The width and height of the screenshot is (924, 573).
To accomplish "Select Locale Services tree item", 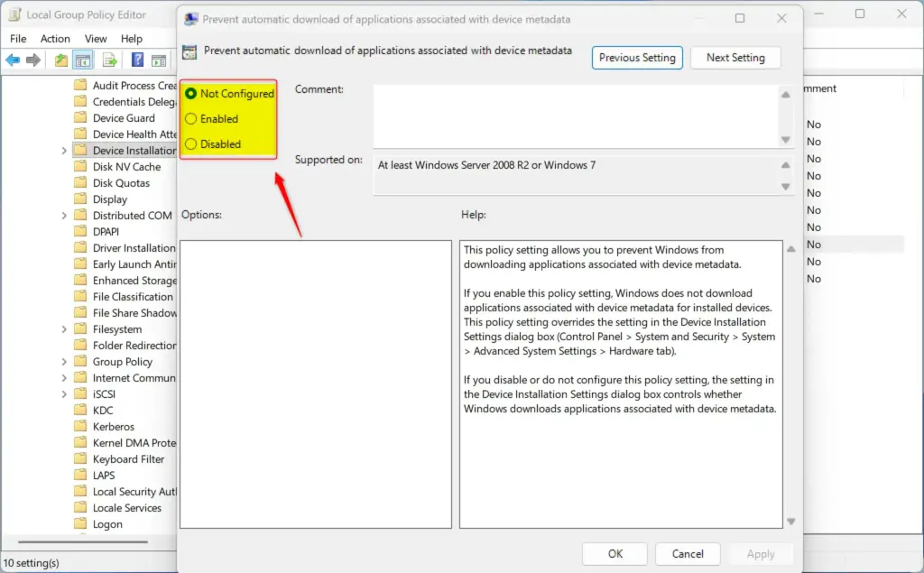I will click(x=126, y=507).
